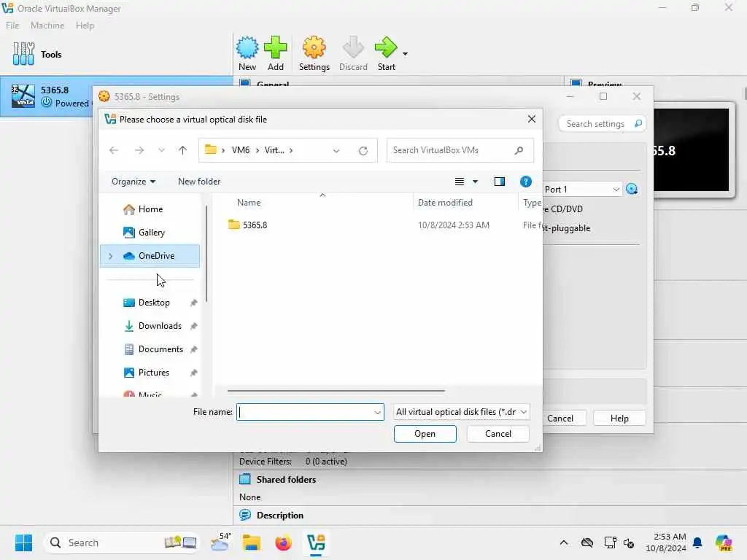Image resolution: width=747 pixels, height=560 pixels.
Task: Open the Documents quick access folder
Action: [x=160, y=349]
